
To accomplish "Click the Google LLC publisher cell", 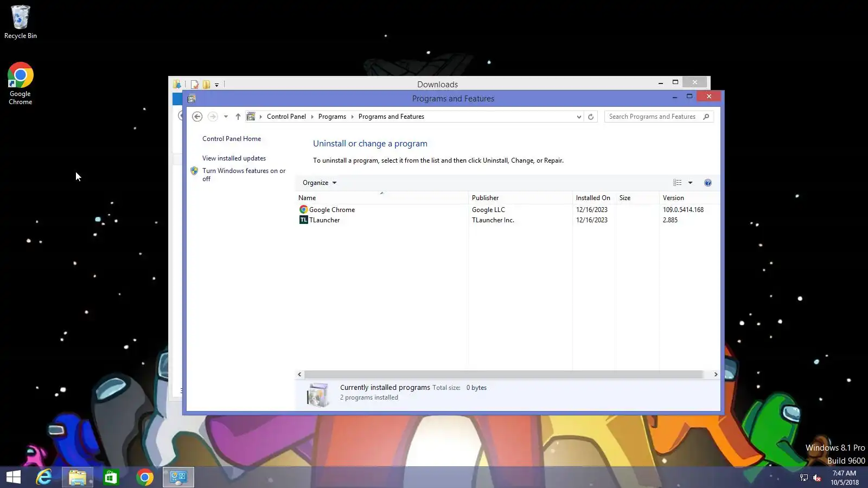I will [x=488, y=210].
